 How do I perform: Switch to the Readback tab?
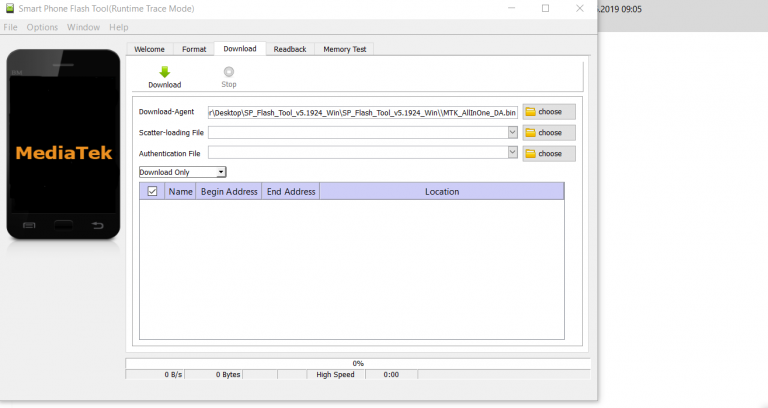tap(290, 49)
